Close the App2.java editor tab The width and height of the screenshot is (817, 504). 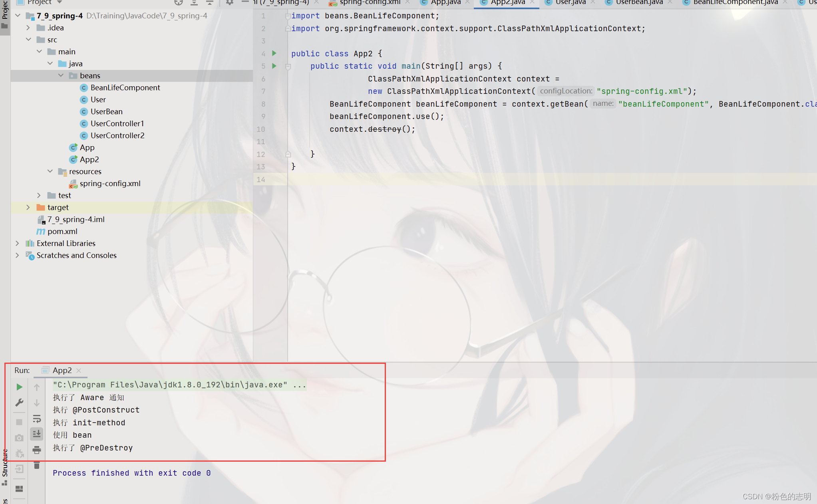coord(532,2)
